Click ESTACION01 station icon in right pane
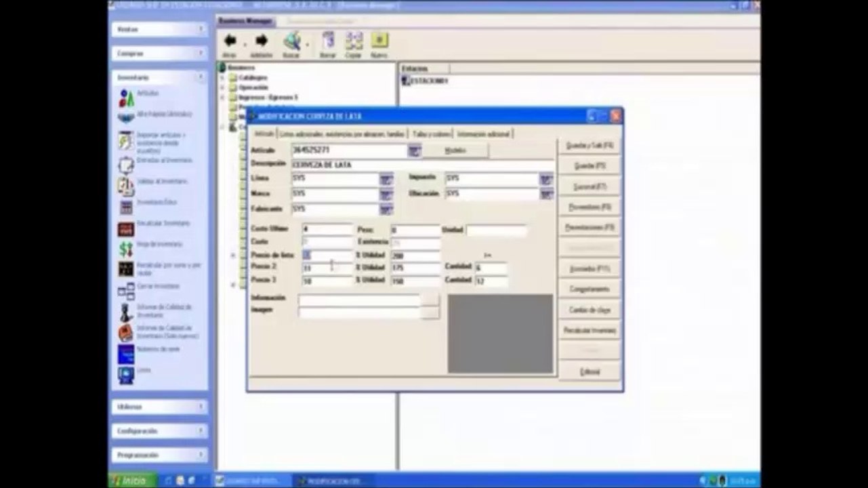 pos(407,81)
